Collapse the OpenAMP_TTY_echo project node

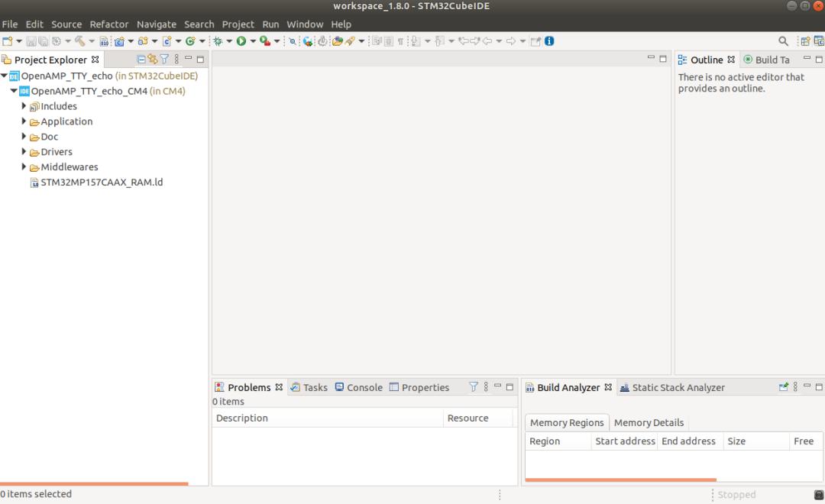(x=5, y=76)
